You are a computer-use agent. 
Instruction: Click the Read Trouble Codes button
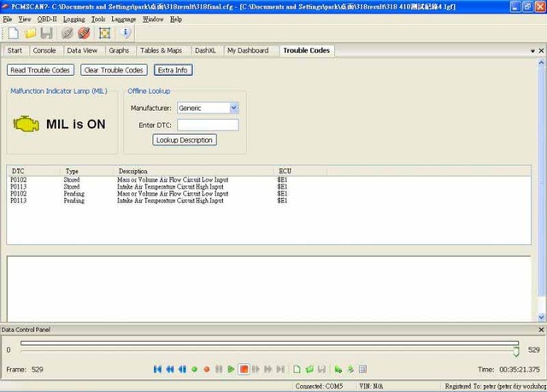coord(40,70)
